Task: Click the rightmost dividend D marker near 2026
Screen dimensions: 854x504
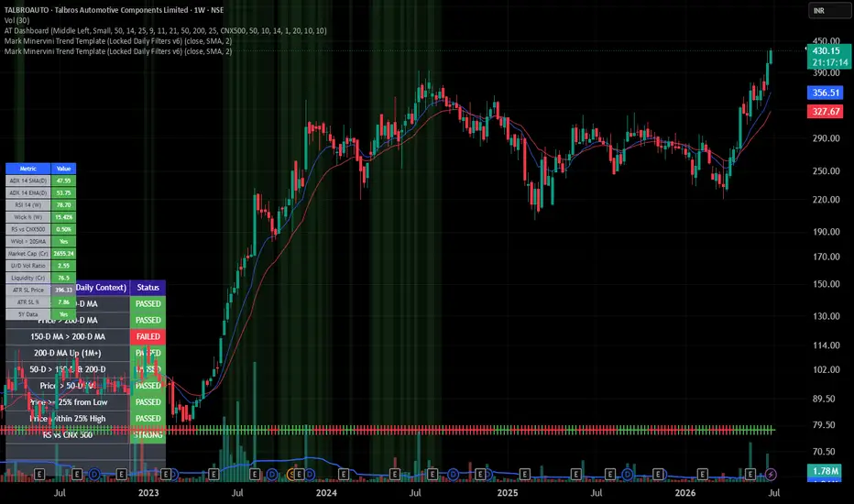Action: (628, 475)
